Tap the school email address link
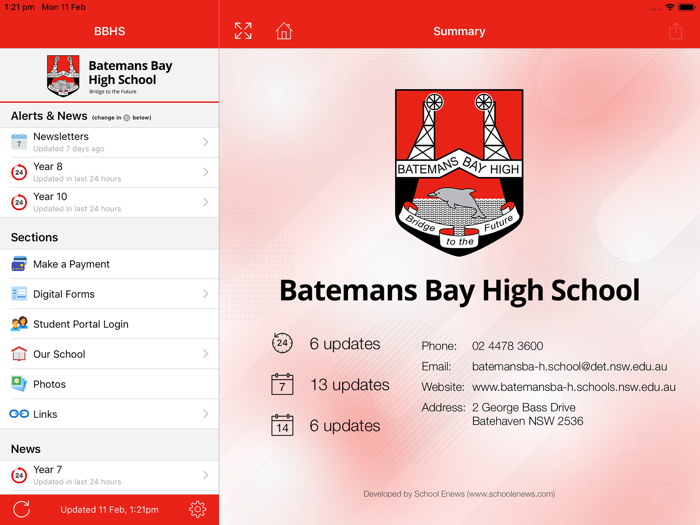Screen dimensions: 700x525 (x=570, y=367)
